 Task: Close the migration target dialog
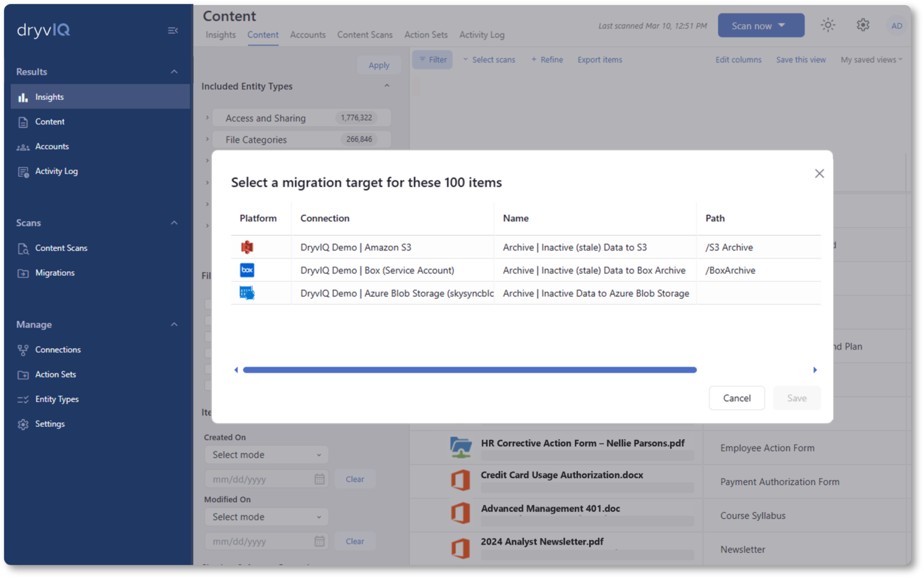pyautogui.click(x=819, y=173)
